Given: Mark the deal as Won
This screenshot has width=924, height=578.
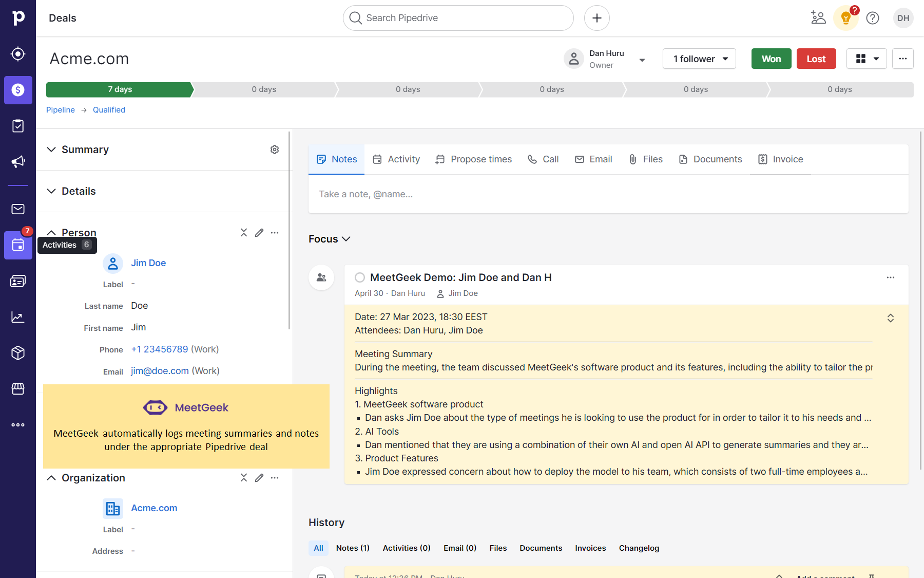Looking at the screenshot, I should pyautogui.click(x=771, y=59).
